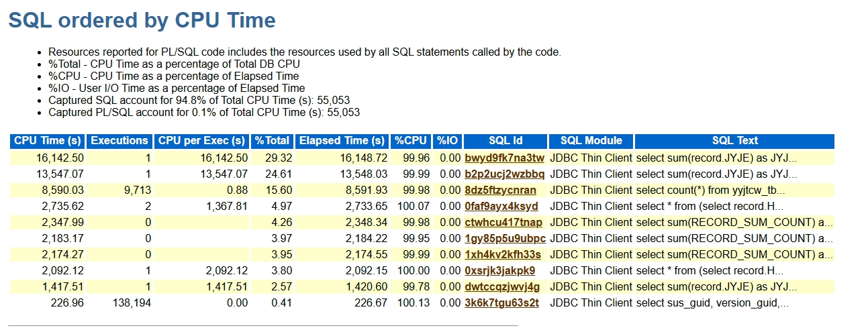This screenshot has height=334, width=868.
Task: Open SQL Id link 1xh4kv2kfh33s
Action: tap(502, 255)
